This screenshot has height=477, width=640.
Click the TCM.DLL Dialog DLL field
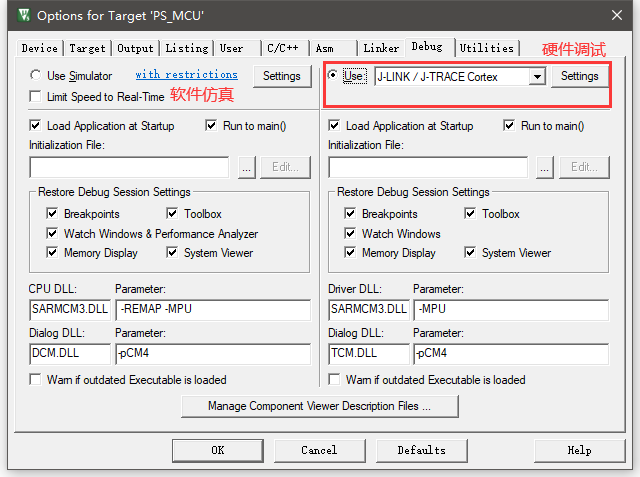click(369, 353)
